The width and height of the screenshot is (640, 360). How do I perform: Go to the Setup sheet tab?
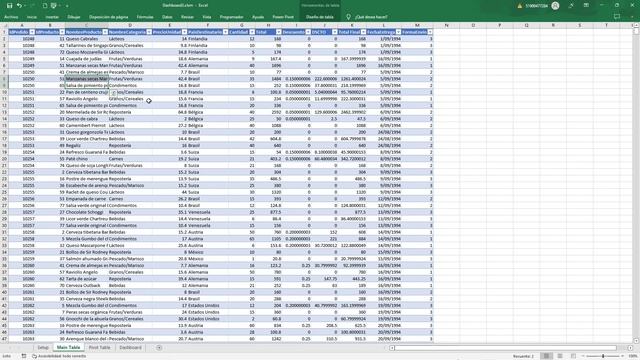click(x=43, y=348)
